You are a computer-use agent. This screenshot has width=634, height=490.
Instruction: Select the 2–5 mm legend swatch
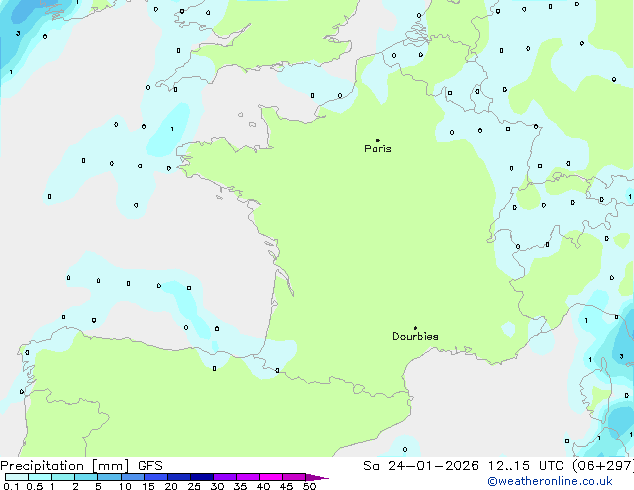click(x=86, y=477)
